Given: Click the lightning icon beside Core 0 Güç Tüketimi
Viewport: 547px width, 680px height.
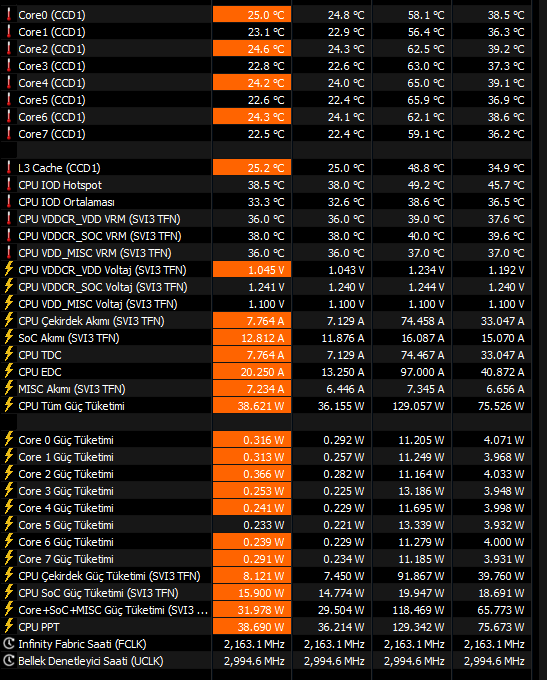Looking at the screenshot, I should point(8,440).
